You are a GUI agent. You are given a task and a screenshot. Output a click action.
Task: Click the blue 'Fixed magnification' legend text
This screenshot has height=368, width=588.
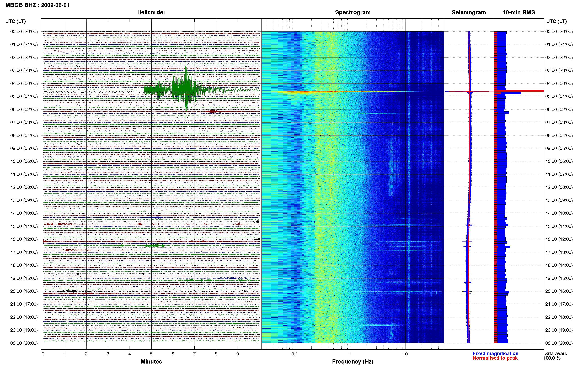click(495, 353)
